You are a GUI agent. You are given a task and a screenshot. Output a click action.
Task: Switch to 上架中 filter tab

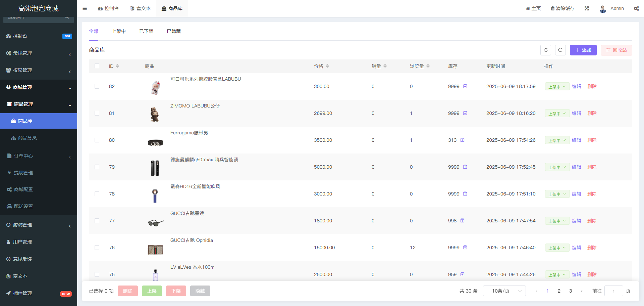119,31
